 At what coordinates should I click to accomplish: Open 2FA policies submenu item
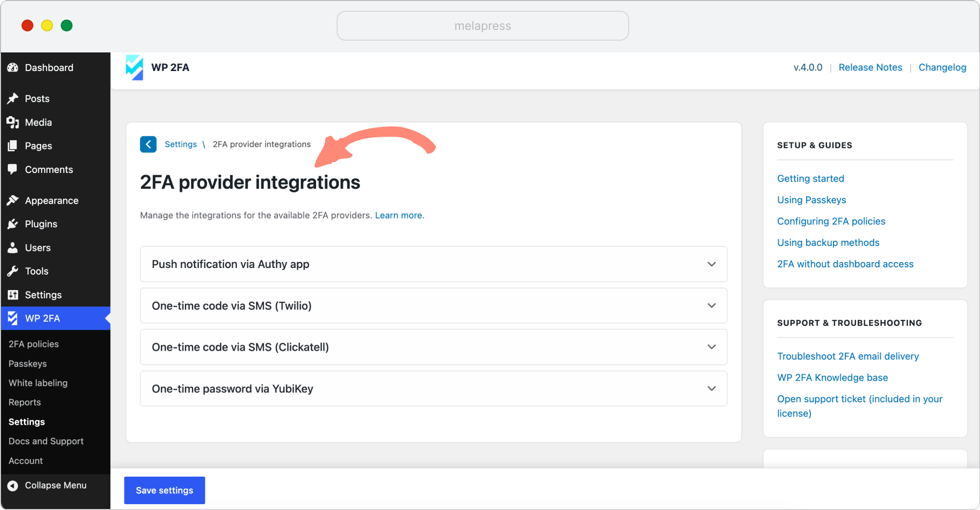pyautogui.click(x=34, y=344)
